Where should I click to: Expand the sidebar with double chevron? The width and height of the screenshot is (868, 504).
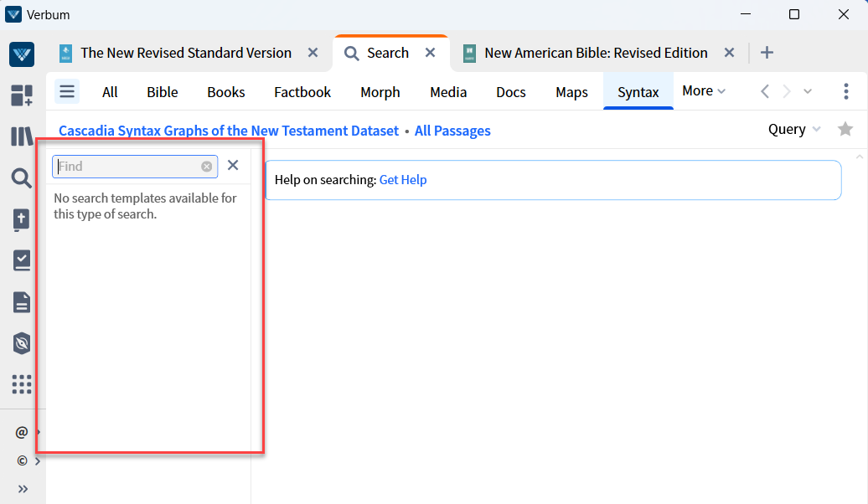(23, 489)
